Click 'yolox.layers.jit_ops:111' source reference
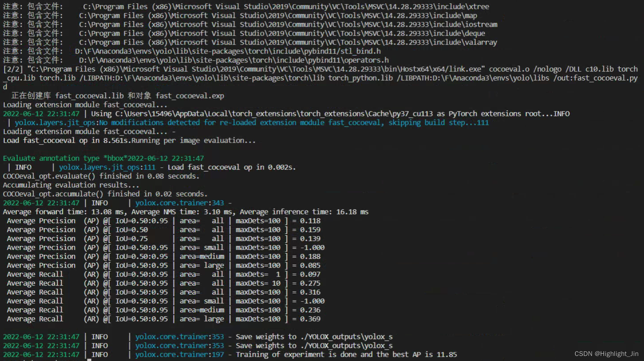Image resolution: width=644 pixels, height=361 pixels. coord(107,167)
